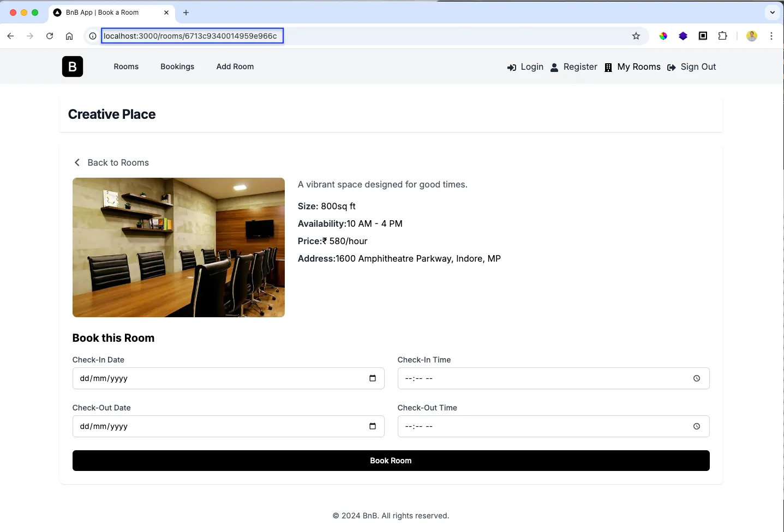Screen dimensions: 784x532
Task: Bookmark this page with the star icon
Action: [636, 36]
